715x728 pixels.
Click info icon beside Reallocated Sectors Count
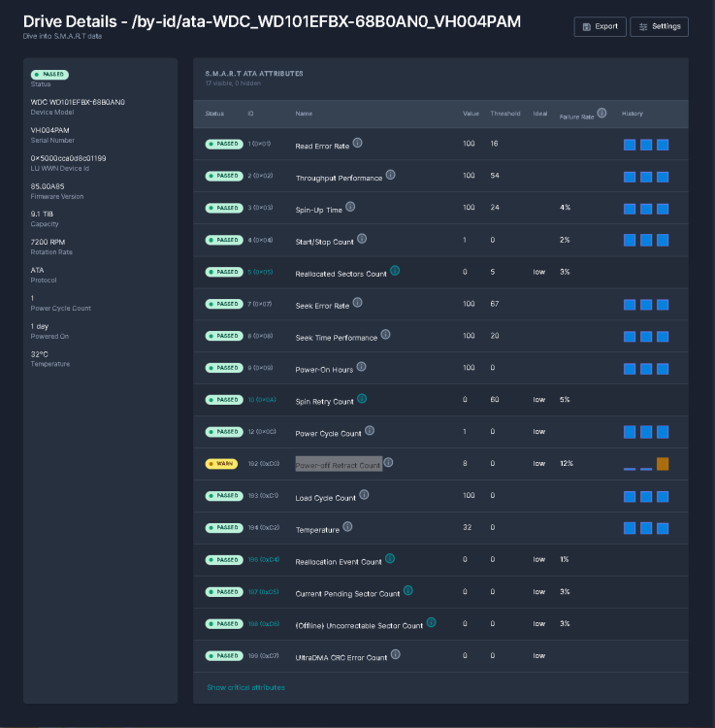click(x=395, y=270)
